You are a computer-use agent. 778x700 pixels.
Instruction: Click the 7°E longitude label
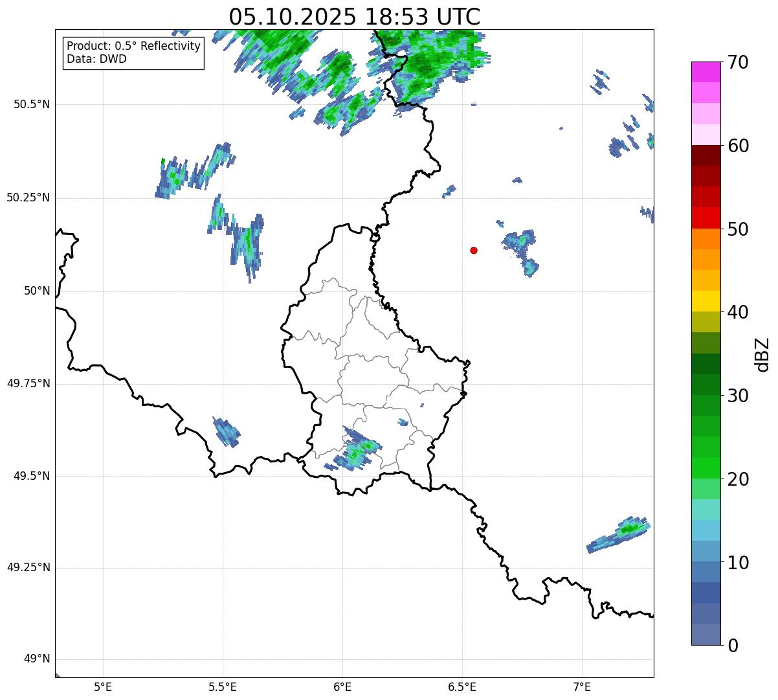tap(582, 686)
